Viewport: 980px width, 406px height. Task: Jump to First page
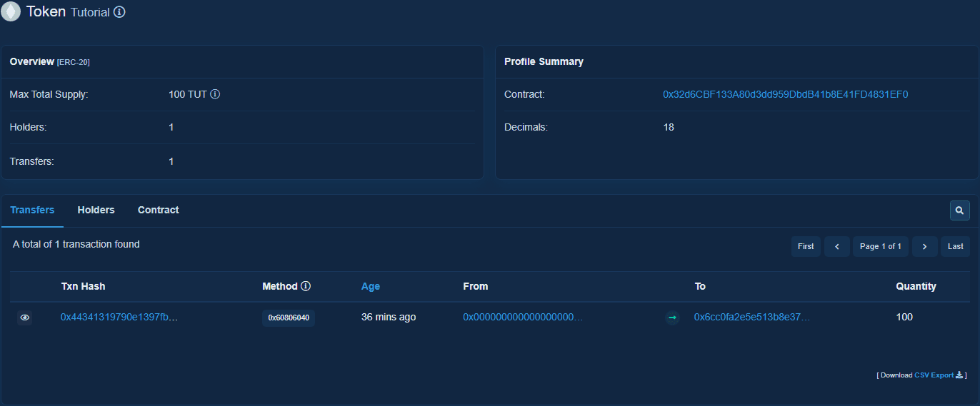[x=806, y=246]
